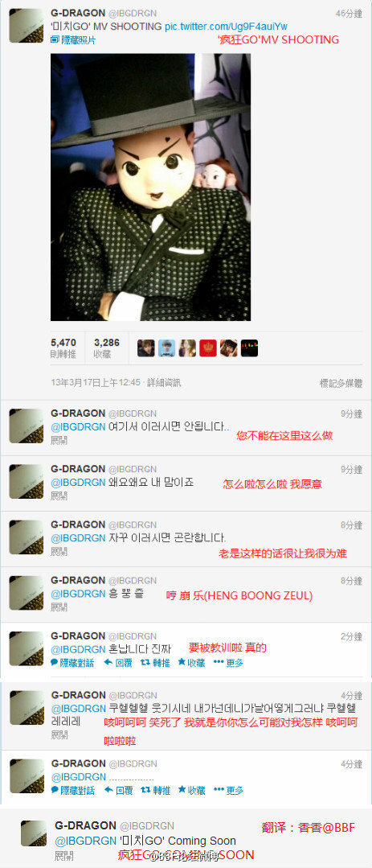The width and height of the screenshot is (372, 868).
Task: Open more options on '혼납니다 진짜' tweet
Action: (x=228, y=663)
